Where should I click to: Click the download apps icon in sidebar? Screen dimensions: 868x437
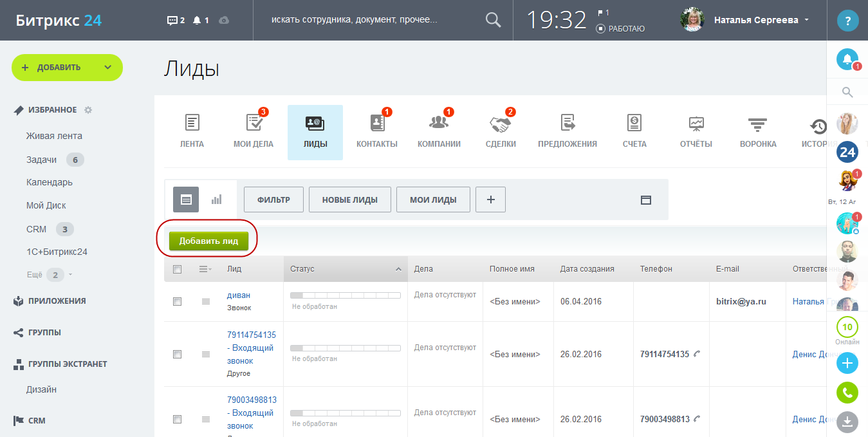pos(847,422)
